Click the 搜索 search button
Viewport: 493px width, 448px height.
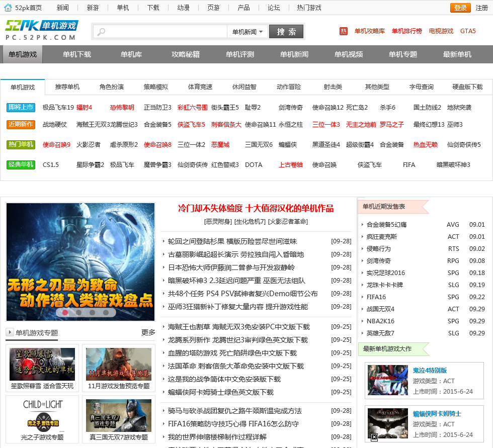286,32
